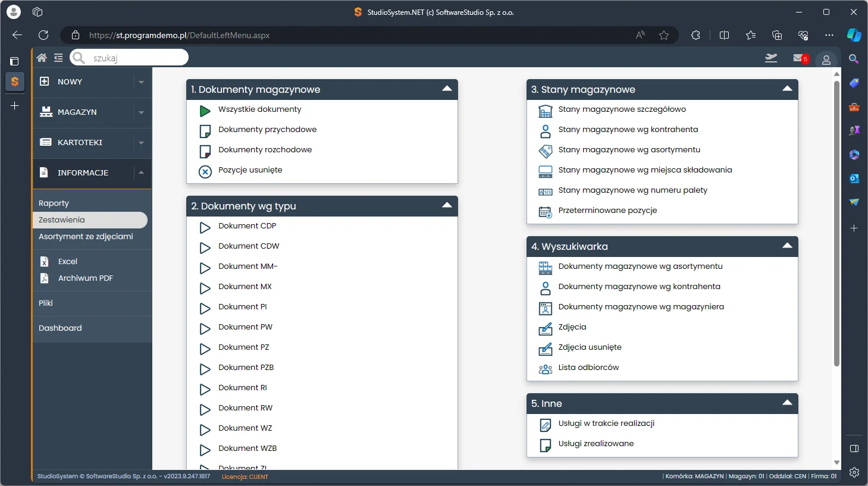Click the Excel file icon

[x=44, y=262]
